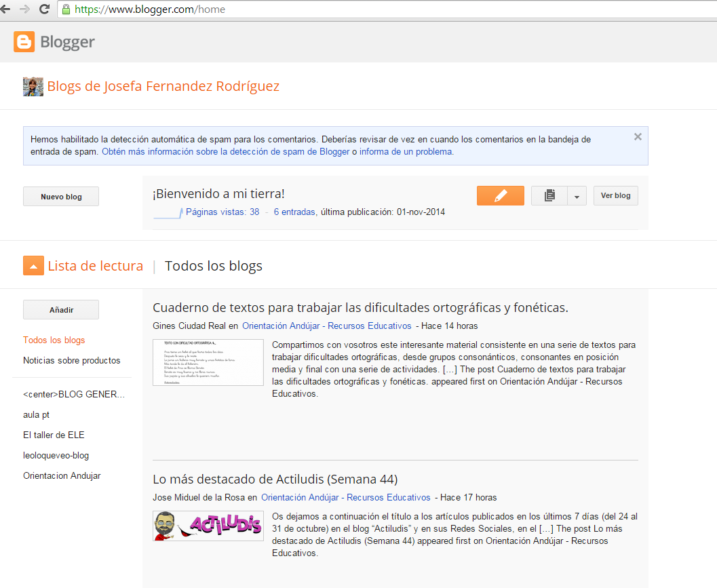Click the Blogger wordmark text
The image size is (717, 588).
[x=67, y=42]
